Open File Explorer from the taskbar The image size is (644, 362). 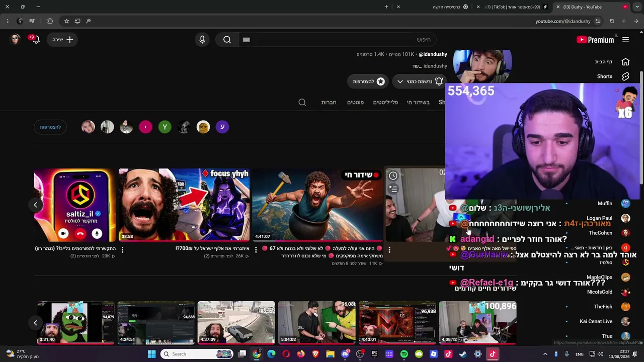coord(330,354)
